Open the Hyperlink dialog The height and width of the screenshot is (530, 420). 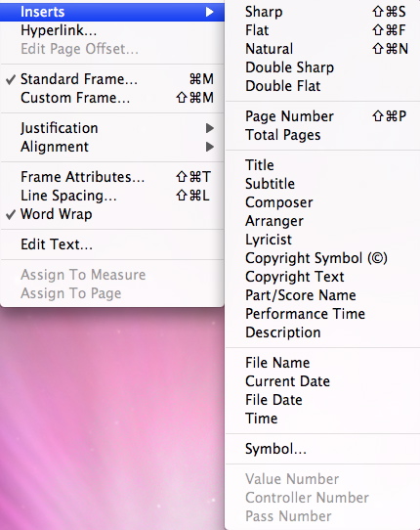coord(112,30)
